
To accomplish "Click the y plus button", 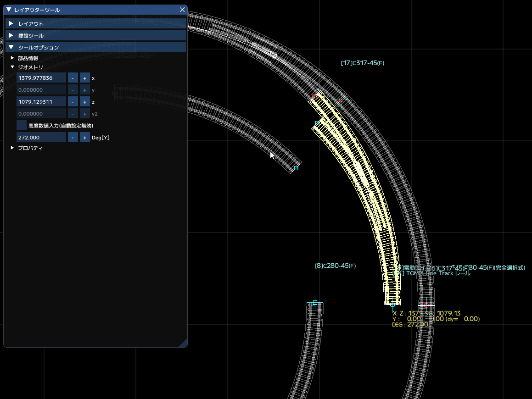I will (x=85, y=90).
